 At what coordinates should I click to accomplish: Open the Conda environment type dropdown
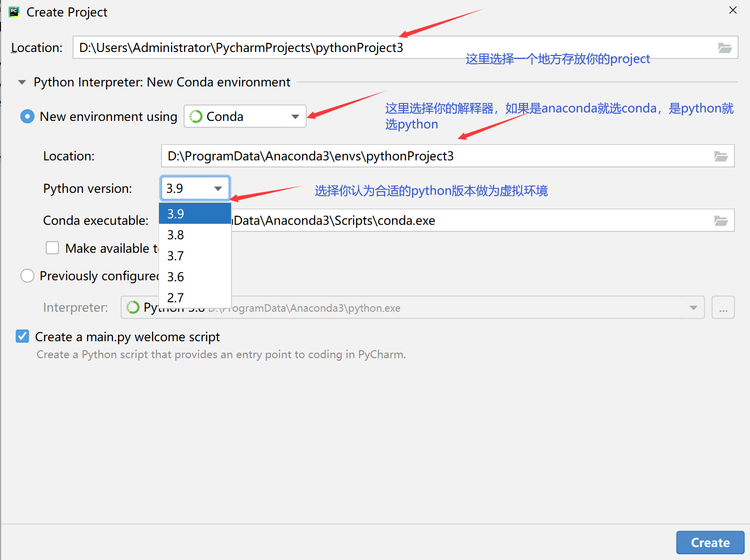(x=245, y=116)
